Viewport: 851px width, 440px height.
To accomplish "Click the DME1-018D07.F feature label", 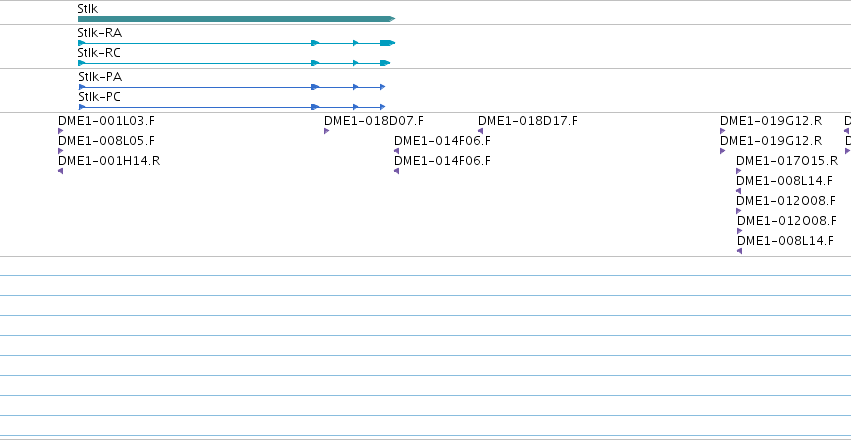I will [x=374, y=120].
